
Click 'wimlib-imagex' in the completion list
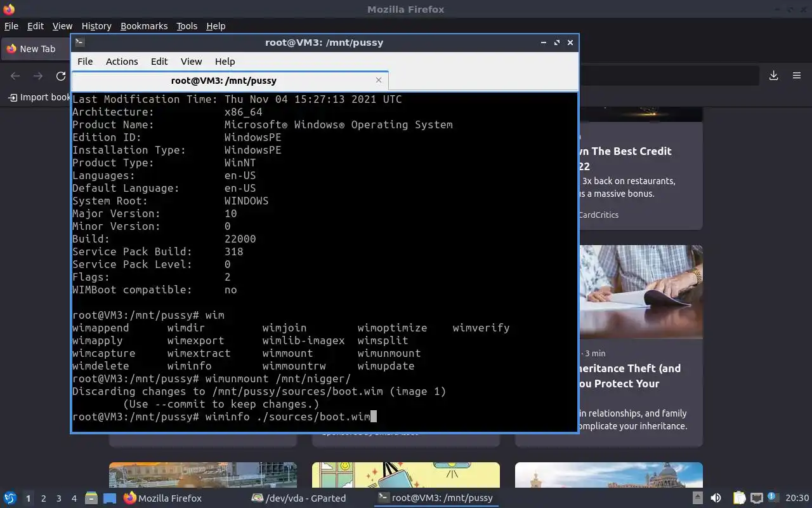303,340
